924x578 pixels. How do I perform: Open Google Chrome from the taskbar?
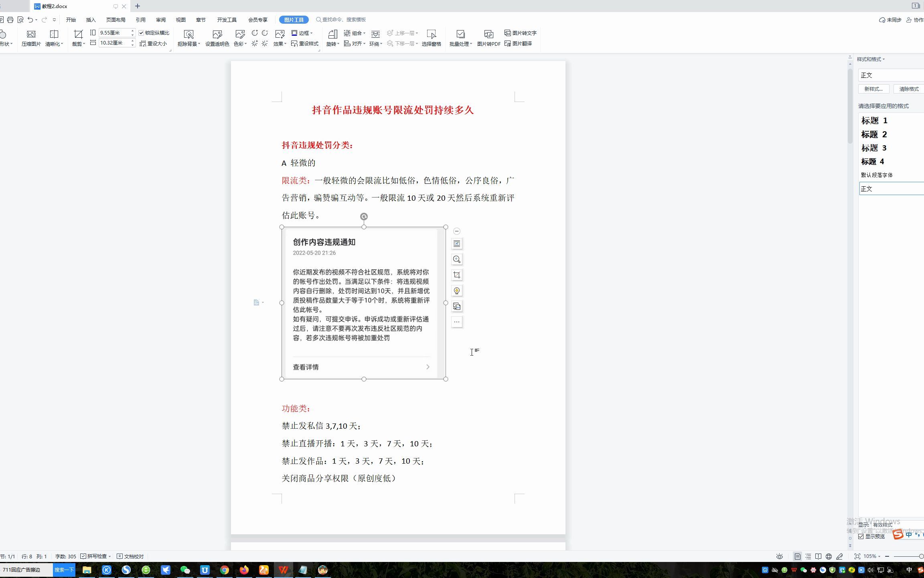224,570
